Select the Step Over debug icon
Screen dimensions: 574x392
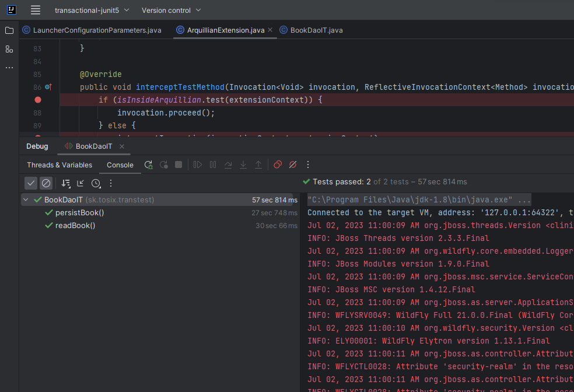(x=228, y=164)
